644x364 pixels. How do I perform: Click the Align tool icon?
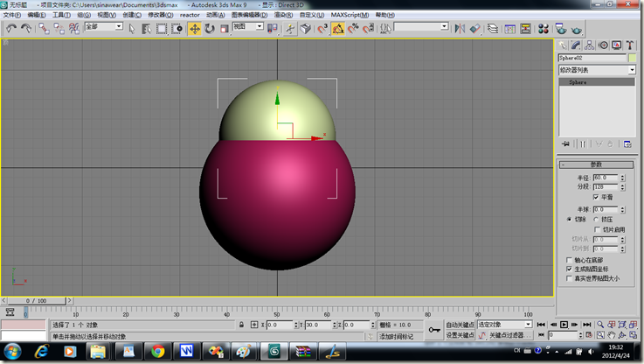[x=474, y=29]
